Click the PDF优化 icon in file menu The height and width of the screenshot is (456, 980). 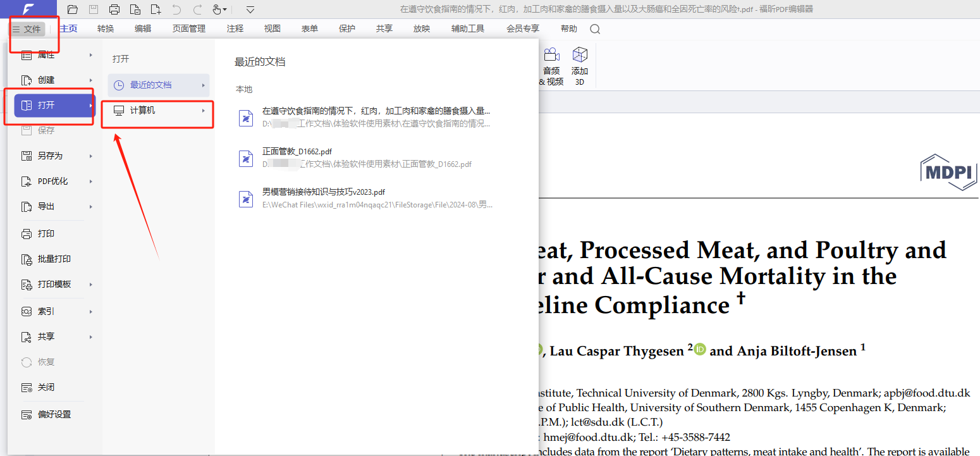pyautogui.click(x=27, y=182)
